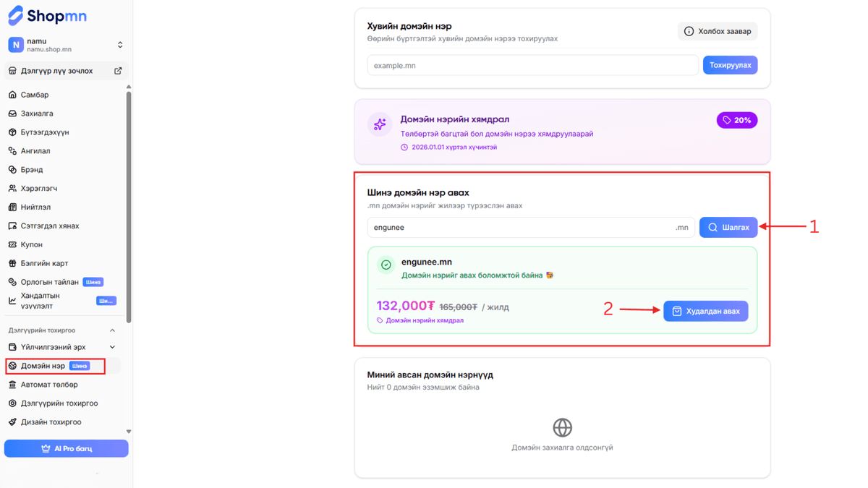Click the Бүтээгдэхүүн box icon
Image resolution: width=868 pixels, height=488 pixels.
12,132
